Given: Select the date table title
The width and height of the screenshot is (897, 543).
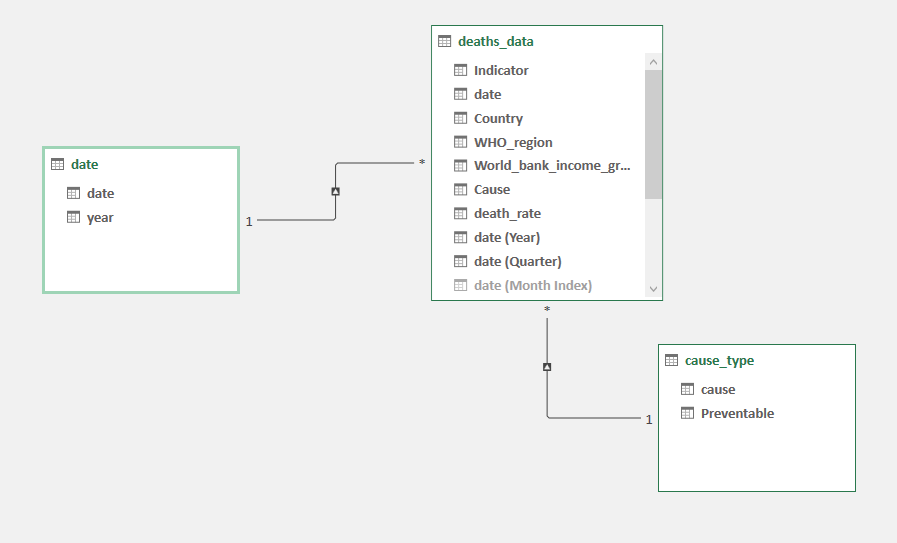Looking at the screenshot, I should coord(85,164).
